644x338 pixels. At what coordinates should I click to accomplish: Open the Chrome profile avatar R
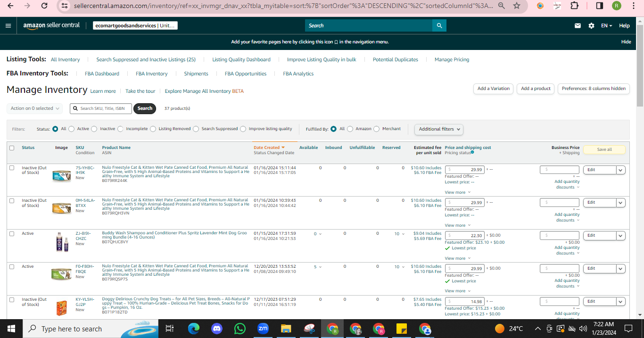pos(617,6)
